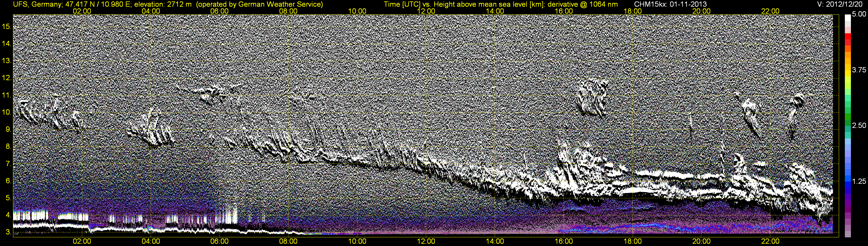Click the '02:00' label on bottom time axis
Screen dimensions: 868x246
click(82, 241)
